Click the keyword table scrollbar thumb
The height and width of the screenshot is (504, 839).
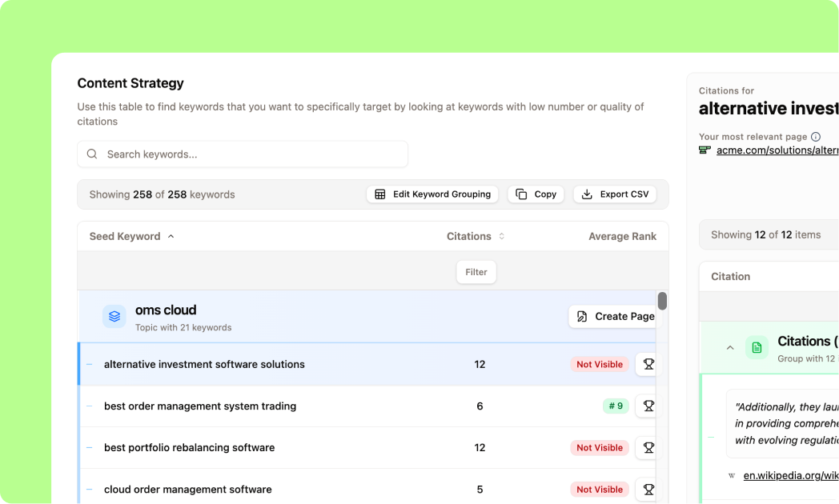pos(662,301)
